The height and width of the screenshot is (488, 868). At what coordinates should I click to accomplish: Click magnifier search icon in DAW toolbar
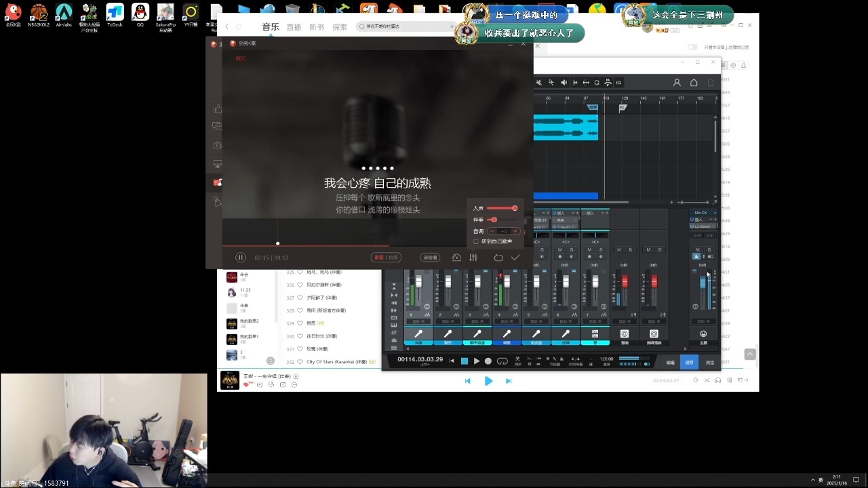597,83
